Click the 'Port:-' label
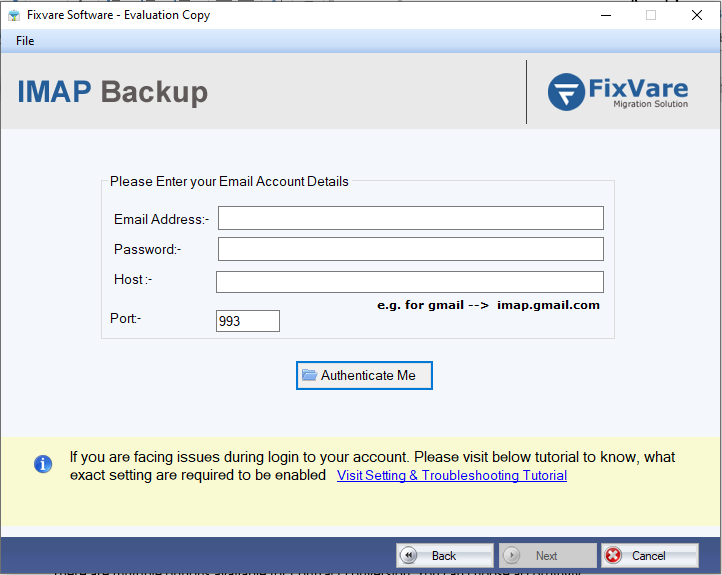 click(x=125, y=319)
